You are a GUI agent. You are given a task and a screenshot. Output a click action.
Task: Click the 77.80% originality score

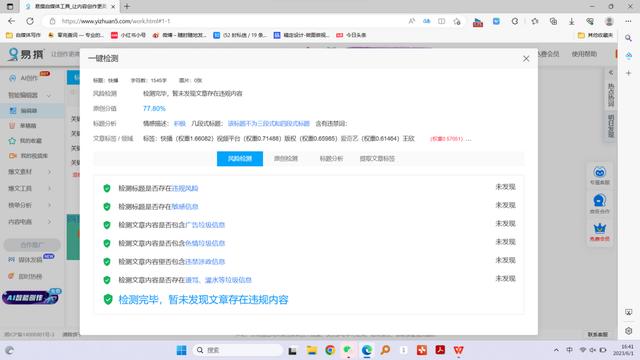(x=154, y=109)
